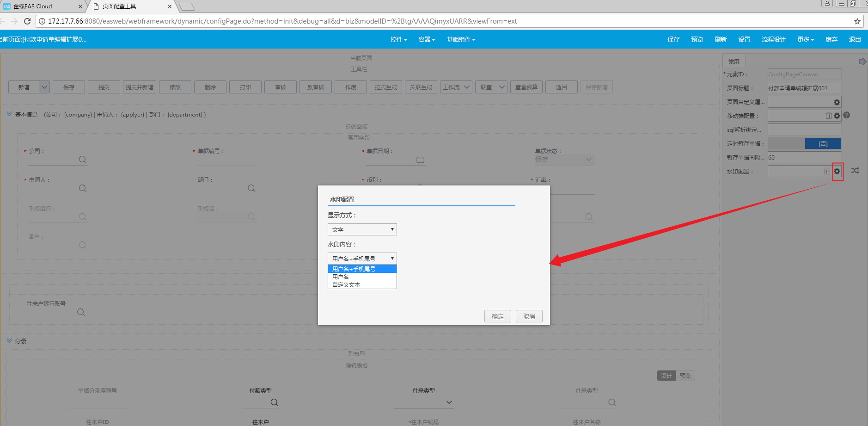Open the 水印配置 gear settings
This screenshot has width=868, height=426.
point(837,171)
